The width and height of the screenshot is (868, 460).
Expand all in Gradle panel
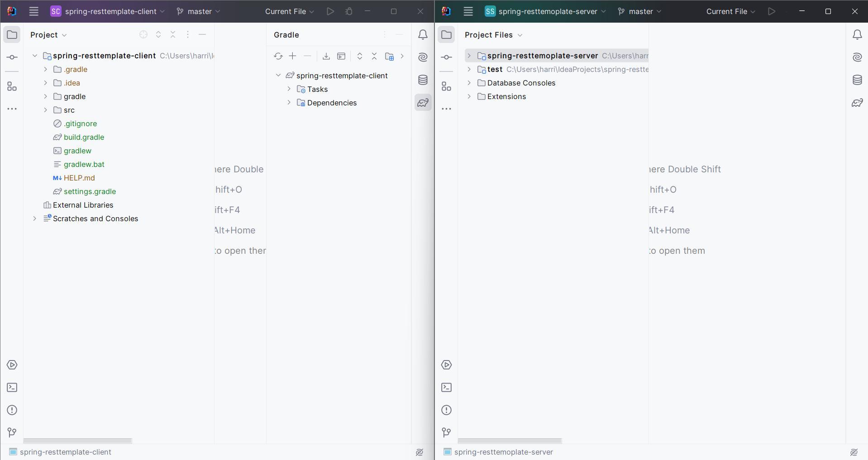360,56
